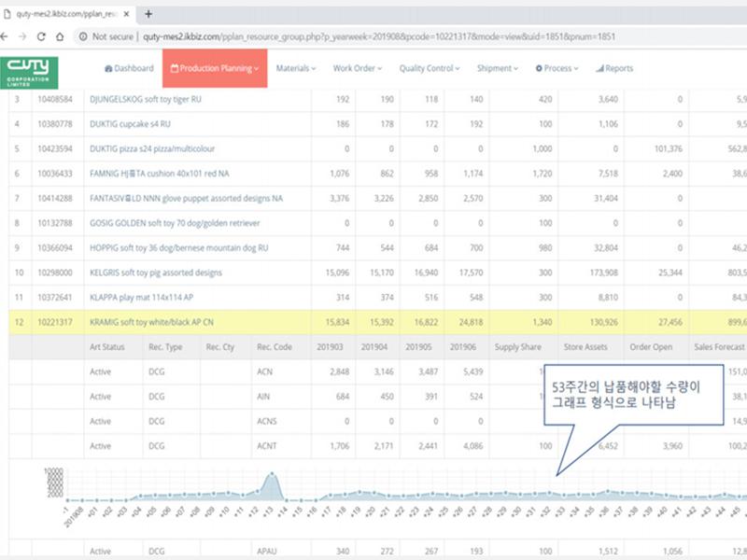Click the 201906 week column header

463,346
